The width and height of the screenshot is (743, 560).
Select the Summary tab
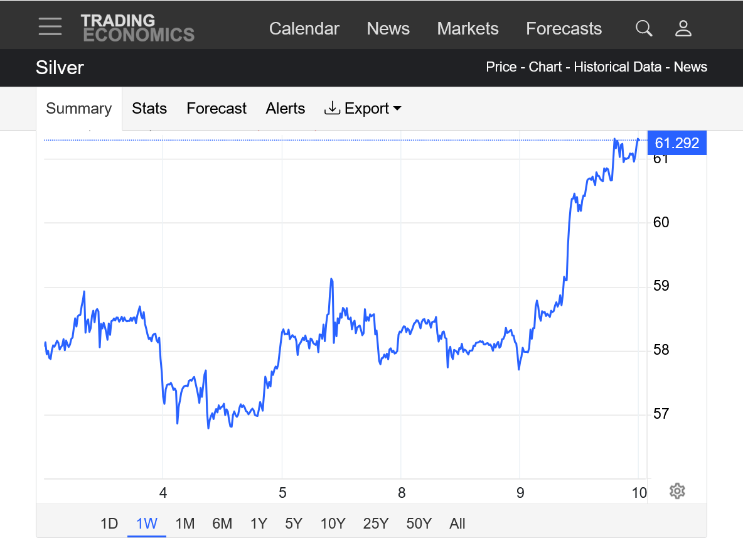[79, 109]
